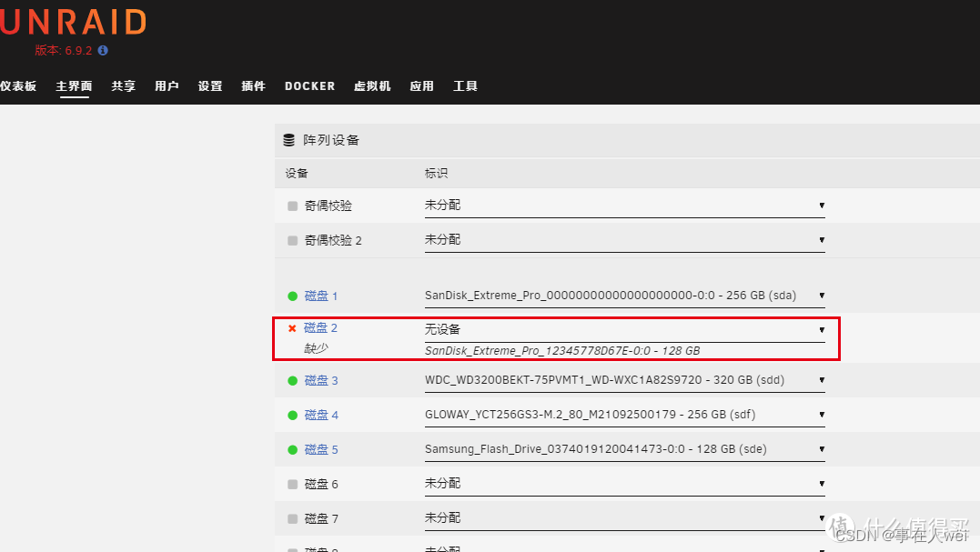
Task: Open 磁盘 3 WDC device dropdown
Action: (x=625, y=380)
